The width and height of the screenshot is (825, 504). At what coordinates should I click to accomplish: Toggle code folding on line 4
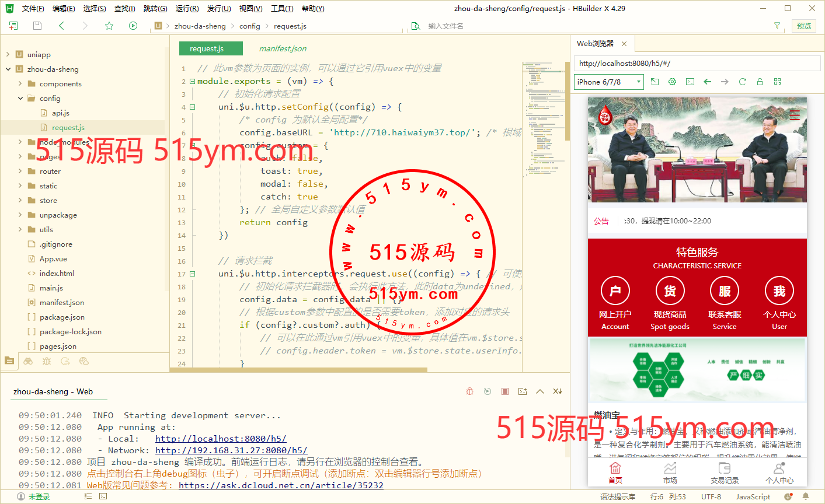(192, 107)
